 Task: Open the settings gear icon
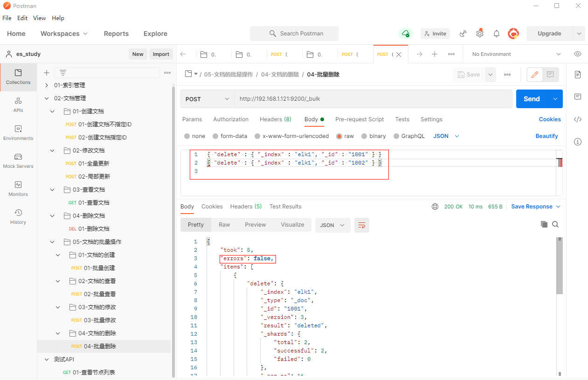(x=479, y=34)
